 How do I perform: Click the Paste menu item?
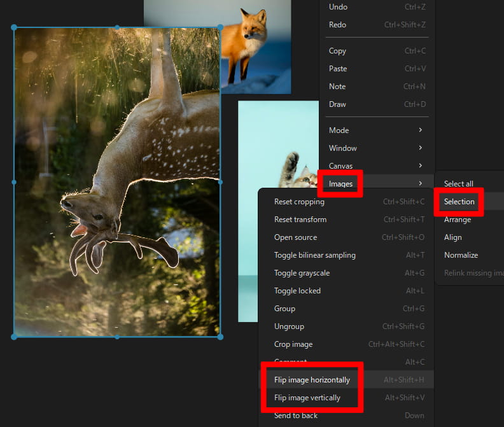[x=338, y=69]
